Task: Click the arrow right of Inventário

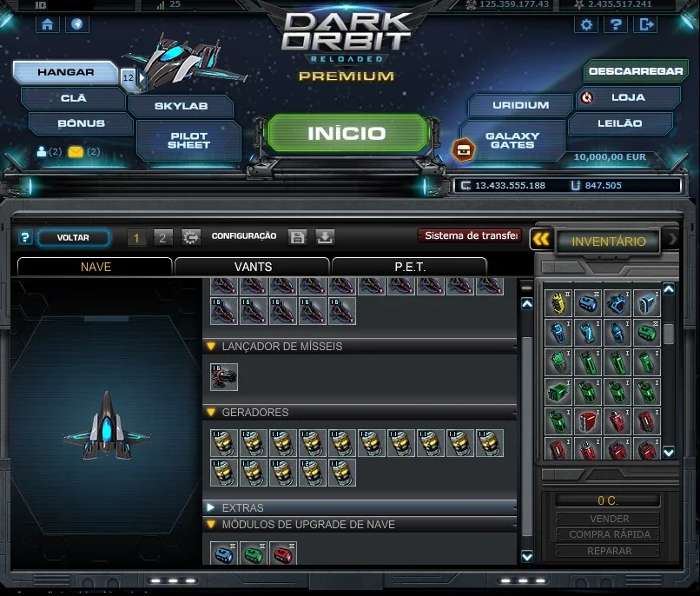Action: coord(672,239)
